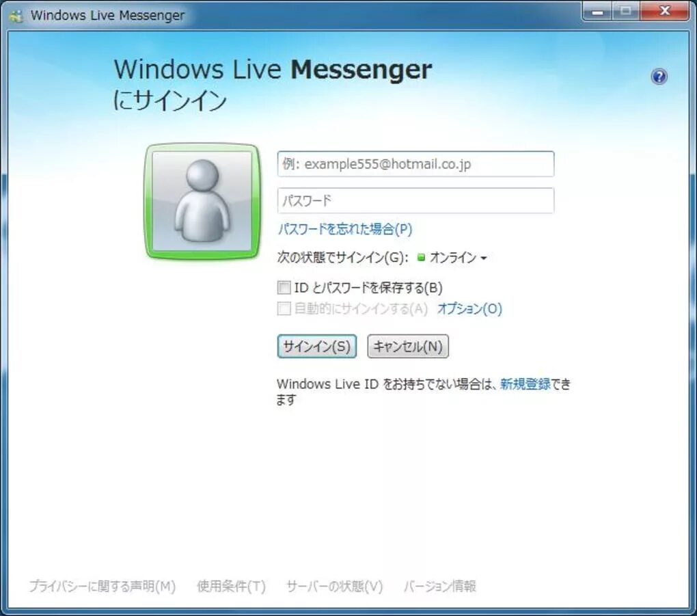This screenshot has width=697, height=616.
Task: Open the オプション(O) link
Action: tap(470, 308)
